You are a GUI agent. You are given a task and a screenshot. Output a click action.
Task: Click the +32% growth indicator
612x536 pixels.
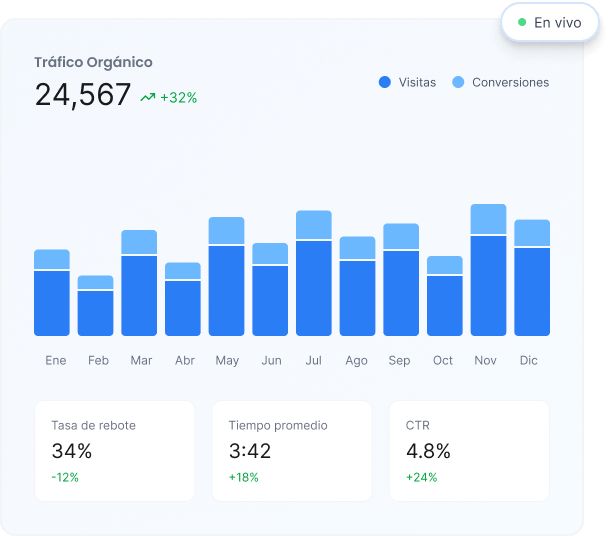[x=179, y=98]
